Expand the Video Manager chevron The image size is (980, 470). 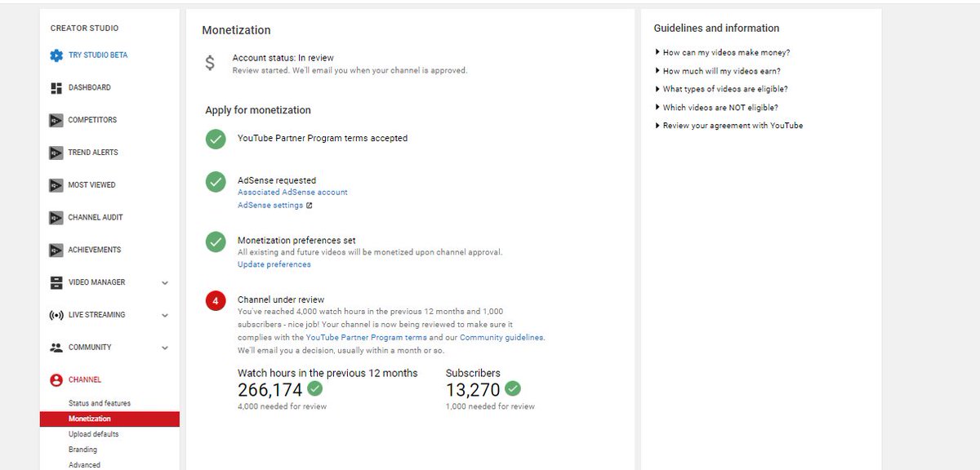point(165,283)
